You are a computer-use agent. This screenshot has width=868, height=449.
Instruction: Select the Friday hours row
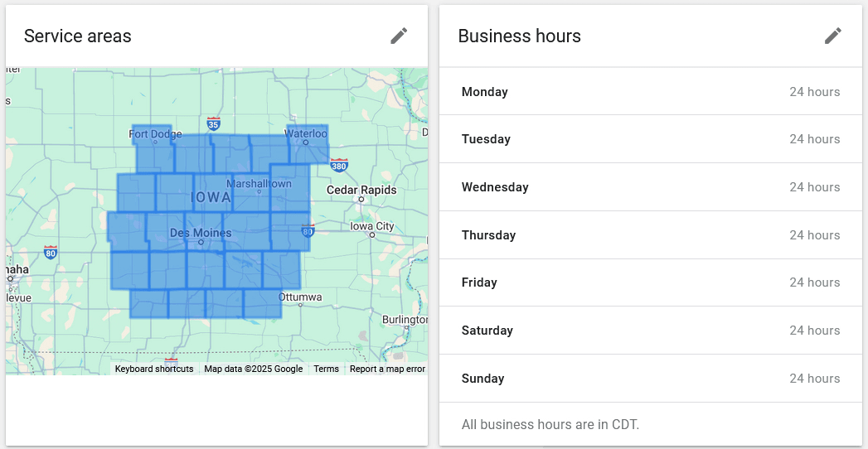click(651, 282)
